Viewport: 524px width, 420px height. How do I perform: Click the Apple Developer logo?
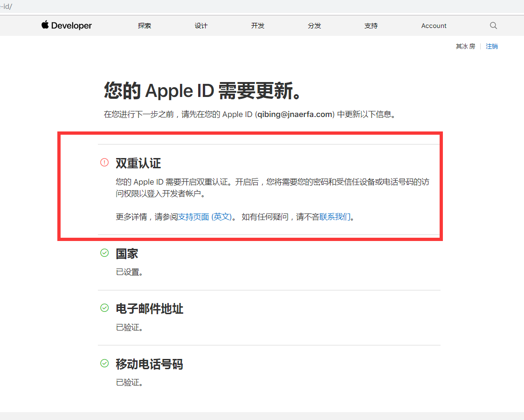pyautogui.click(x=67, y=26)
